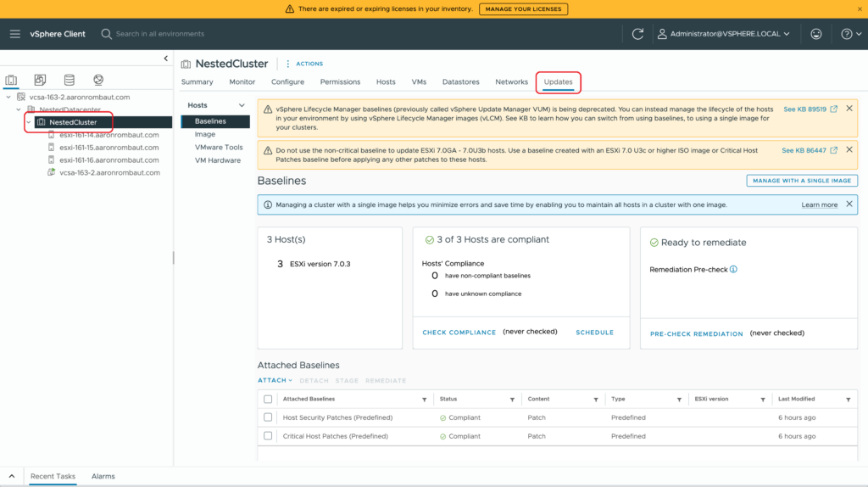Click Remediation Pre-check info icon

[733, 270]
